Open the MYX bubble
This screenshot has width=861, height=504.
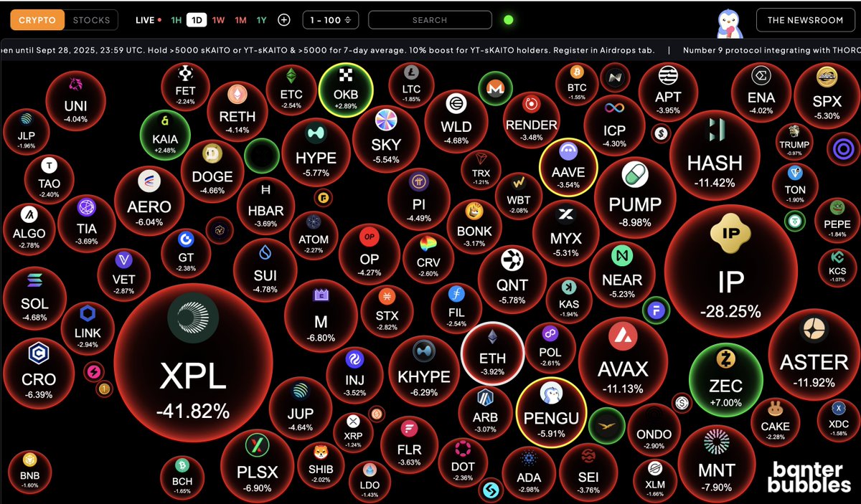pos(566,232)
